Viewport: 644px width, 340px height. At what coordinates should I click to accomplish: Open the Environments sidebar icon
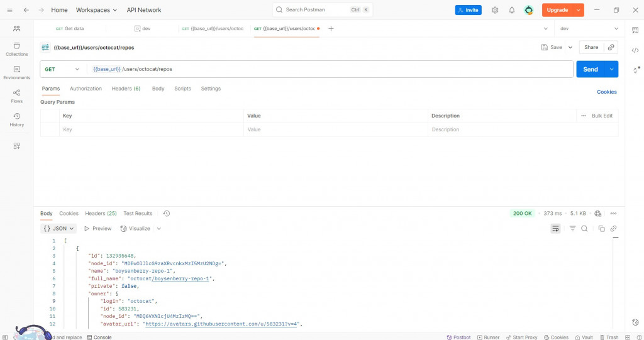tap(17, 73)
